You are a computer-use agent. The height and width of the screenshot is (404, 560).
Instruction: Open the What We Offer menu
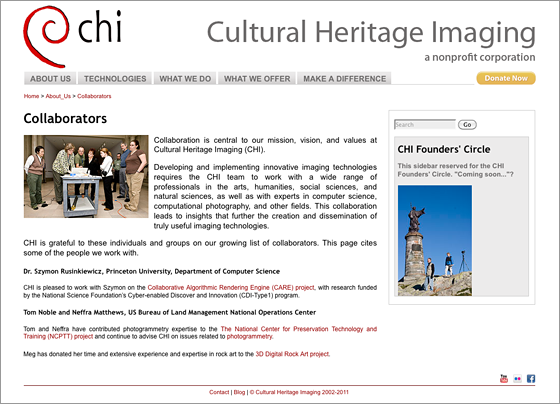257,79
